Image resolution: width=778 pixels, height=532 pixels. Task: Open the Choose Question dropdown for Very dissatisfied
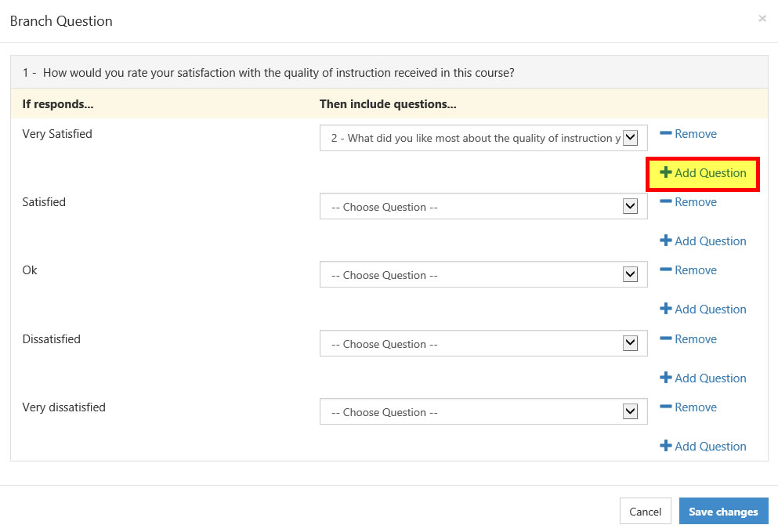point(630,411)
